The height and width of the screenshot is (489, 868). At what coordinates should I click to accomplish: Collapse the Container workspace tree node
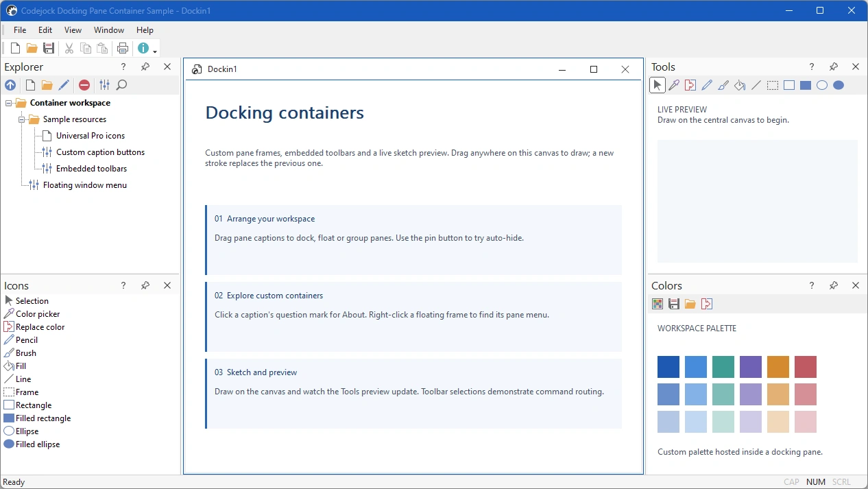point(9,103)
